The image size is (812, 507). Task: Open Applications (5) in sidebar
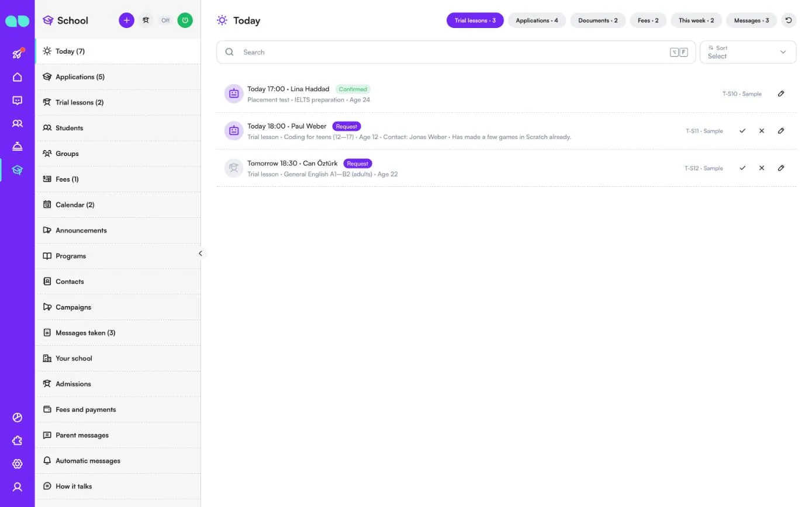[x=118, y=77]
